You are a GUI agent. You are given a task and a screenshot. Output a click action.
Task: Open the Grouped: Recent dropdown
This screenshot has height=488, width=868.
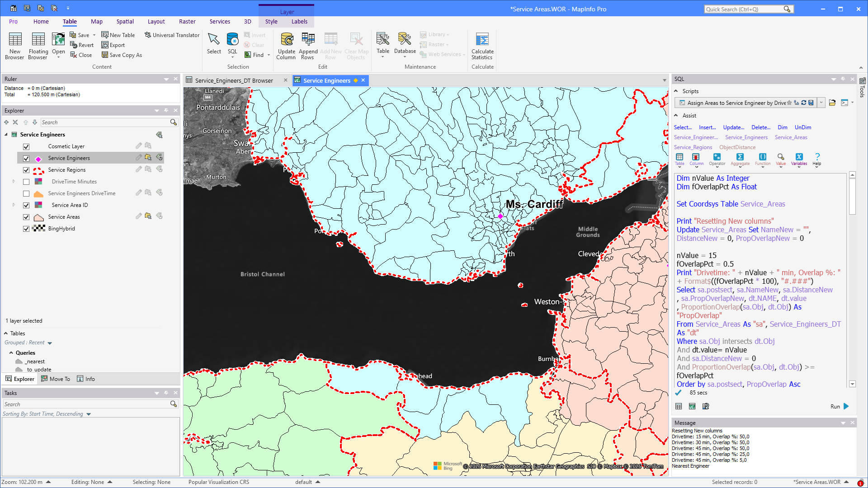[50, 343]
